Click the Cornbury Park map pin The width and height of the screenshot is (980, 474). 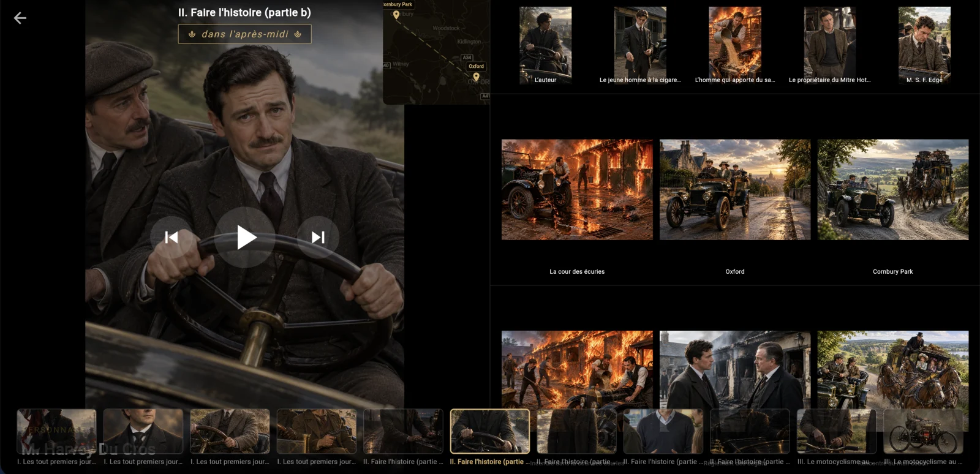396,15
